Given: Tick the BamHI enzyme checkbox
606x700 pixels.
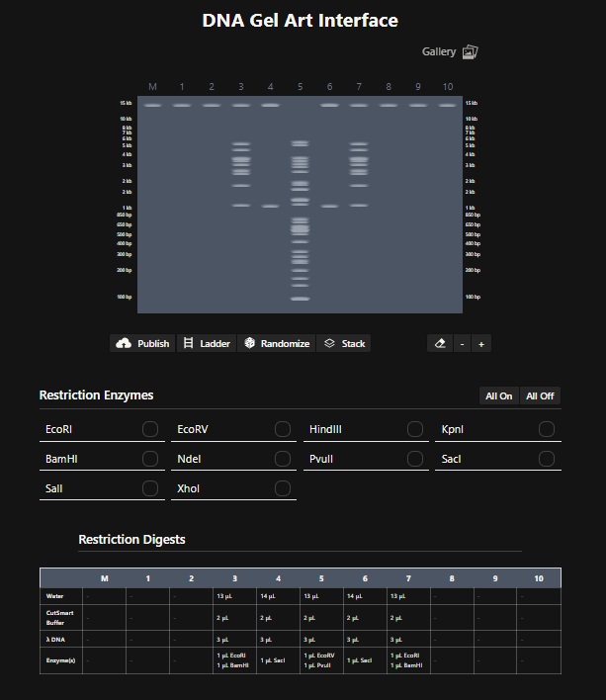Looking at the screenshot, I should coord(150,459).
